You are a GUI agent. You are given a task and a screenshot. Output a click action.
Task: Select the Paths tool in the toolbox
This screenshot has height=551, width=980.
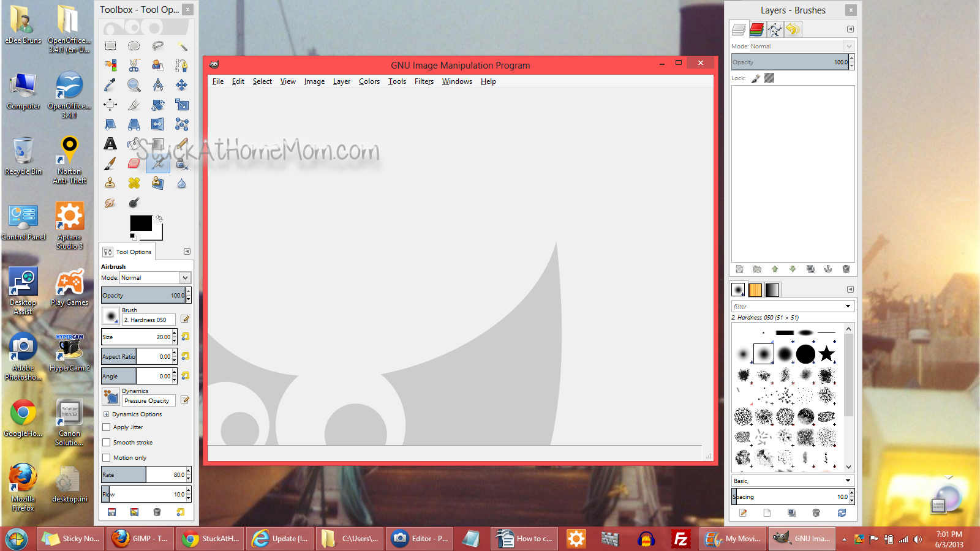(182, 66)
